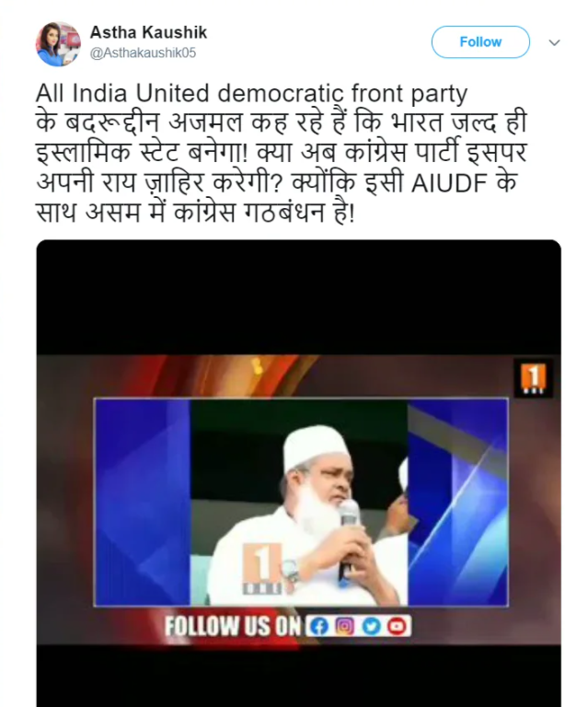This screenshot has width=588, height=707.
Task: Click the Follow button
Action: point(480,42)
